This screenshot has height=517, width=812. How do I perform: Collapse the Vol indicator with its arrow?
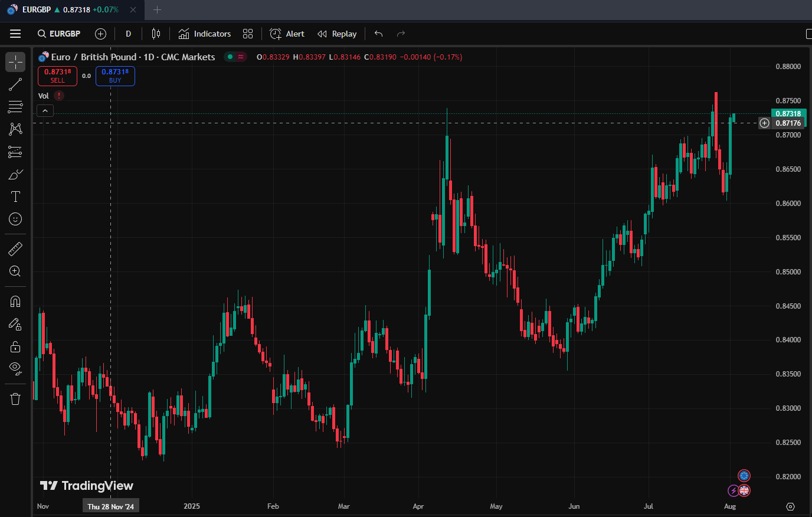pyautogui.click(x=45, y=110)
